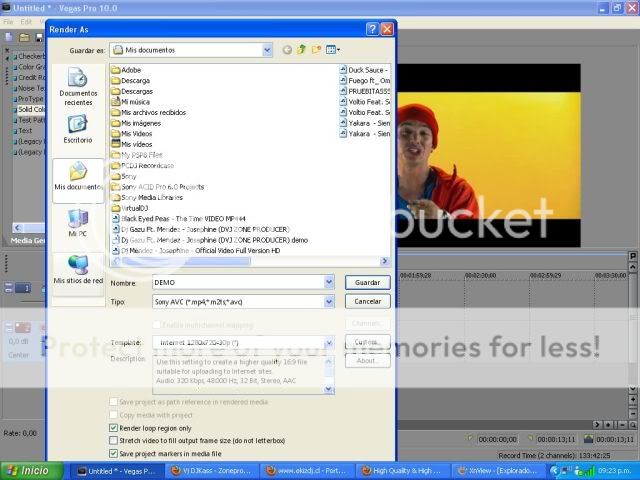The height and width of the screenshot is (480, 640).
Task: Open the VirtualDJ folder
Action: tap(130, 208)
